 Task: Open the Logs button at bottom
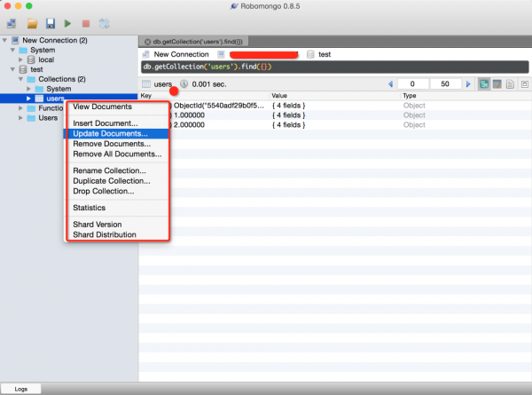[20, 389]
